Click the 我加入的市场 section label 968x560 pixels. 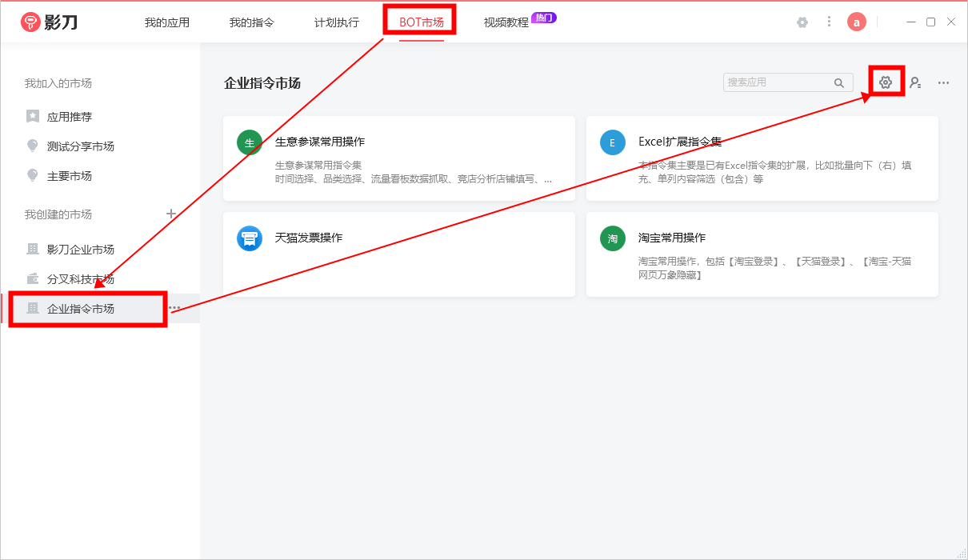pos(58,83)
